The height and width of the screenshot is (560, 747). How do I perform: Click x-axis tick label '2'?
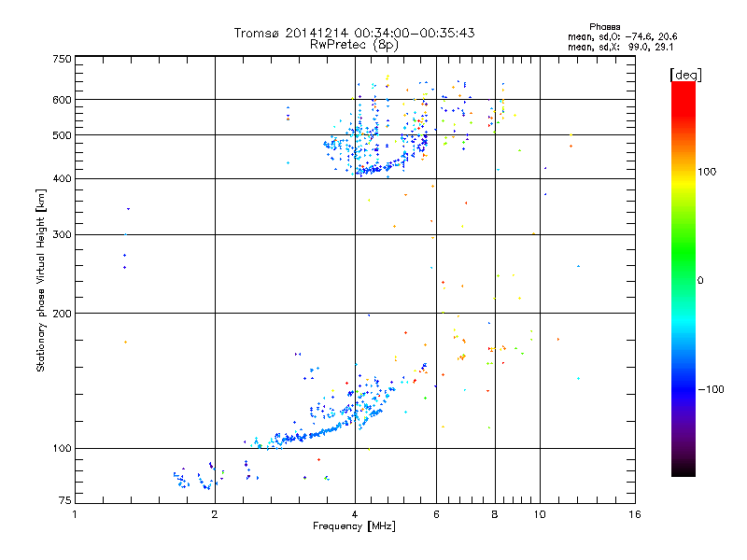click(215, 514)
